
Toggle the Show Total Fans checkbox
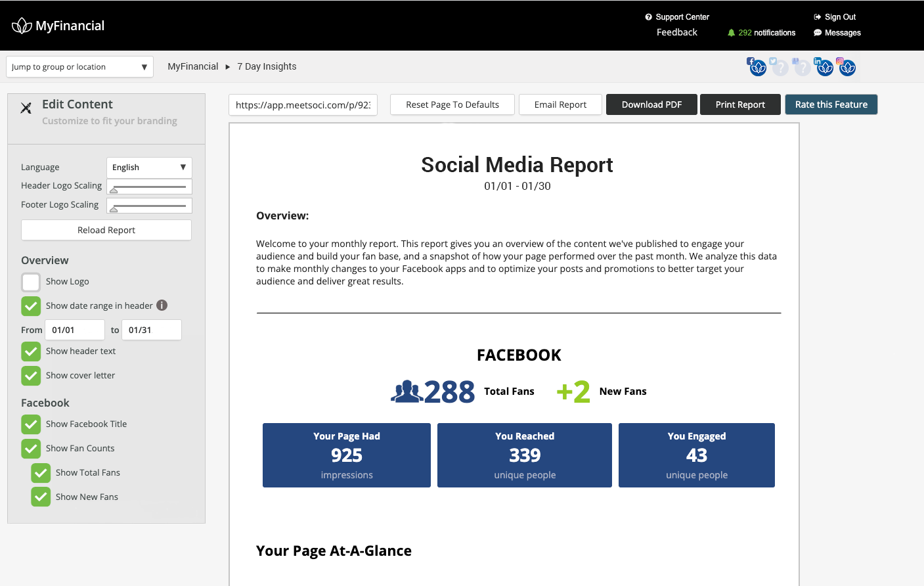pyautogui.click(x=41, y=473)
